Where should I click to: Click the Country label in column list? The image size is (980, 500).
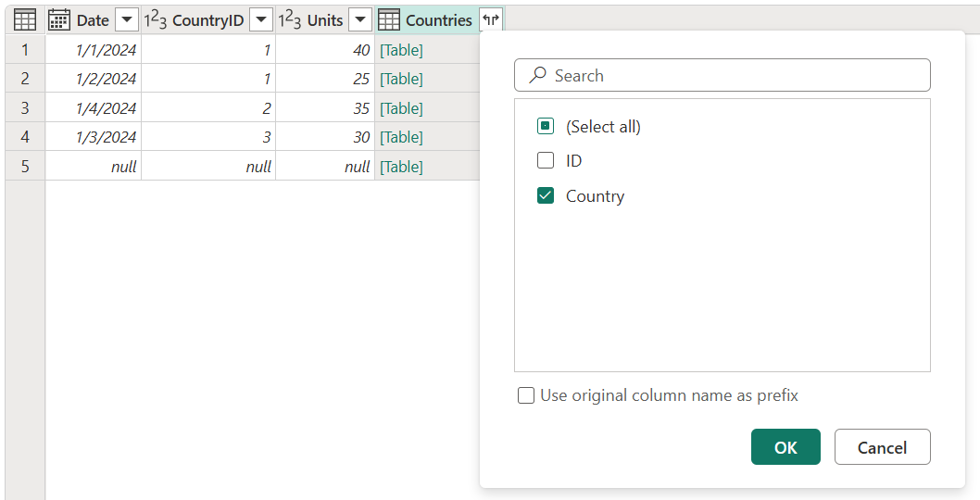pos(595,196)
